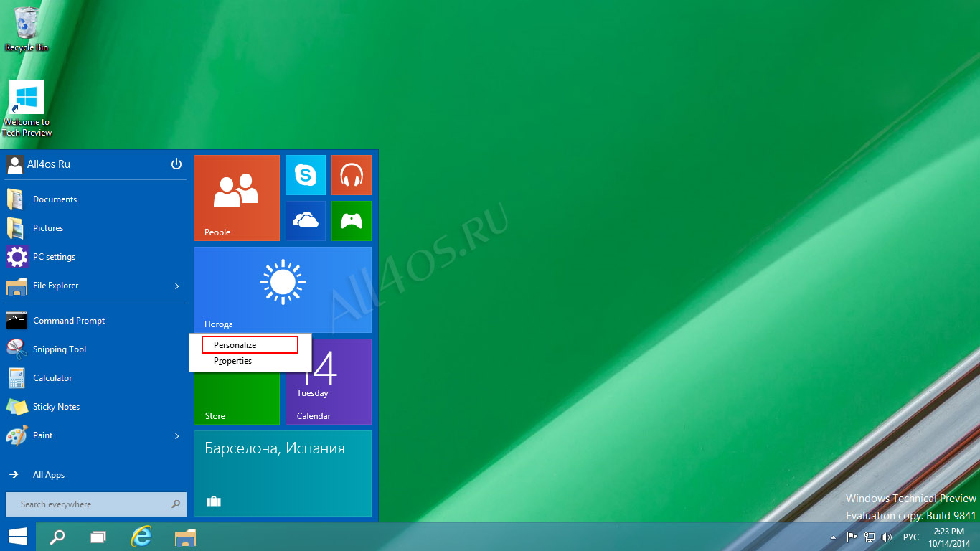Open taskbar Search magnifier
The width and height of the screenshot is (980, 551).
(57, 537)
